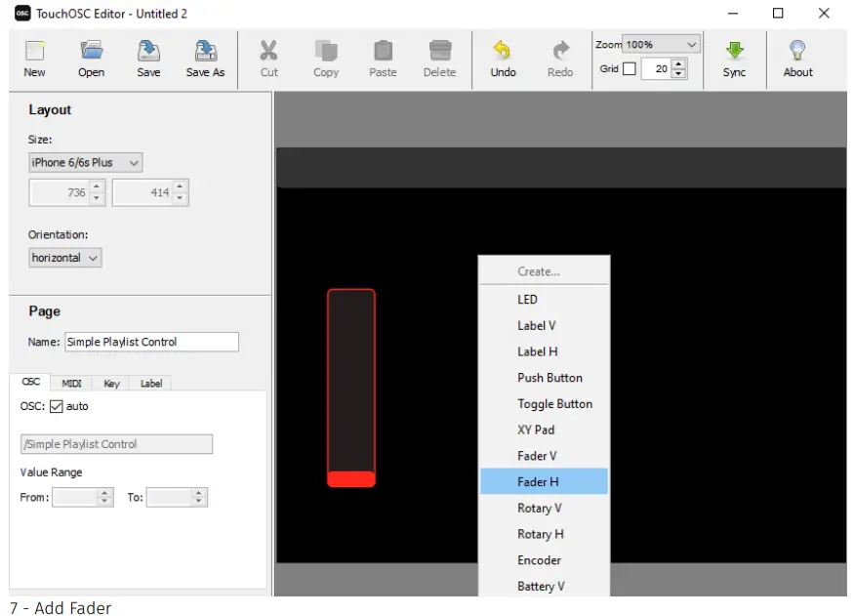
Task: Add a Rotary H control
Action: click(544, 534)
